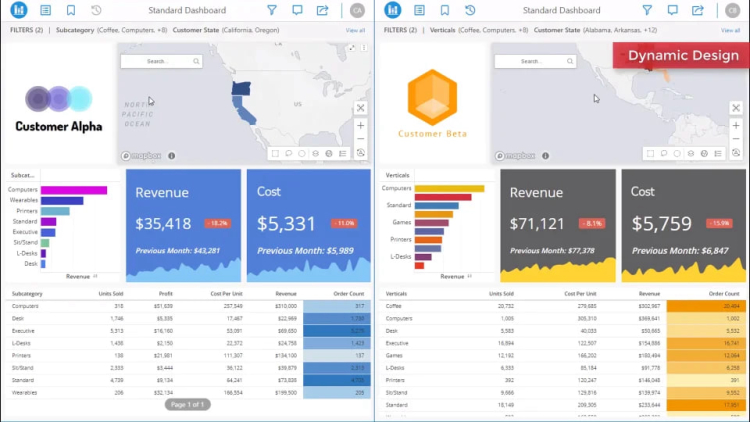Click the share/export icon in right dashboard
The width and height of the screenshot is (750, 422).
[x=697, y=10]
